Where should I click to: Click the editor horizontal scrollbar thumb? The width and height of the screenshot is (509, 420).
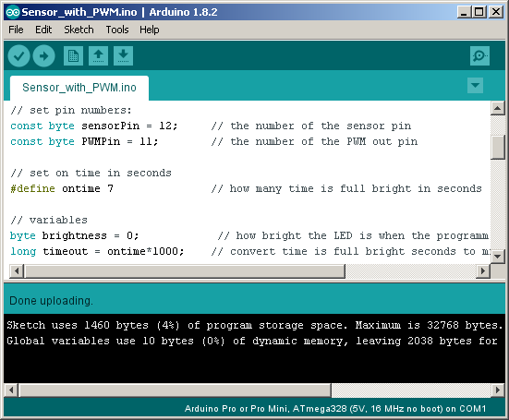[185, 270]
